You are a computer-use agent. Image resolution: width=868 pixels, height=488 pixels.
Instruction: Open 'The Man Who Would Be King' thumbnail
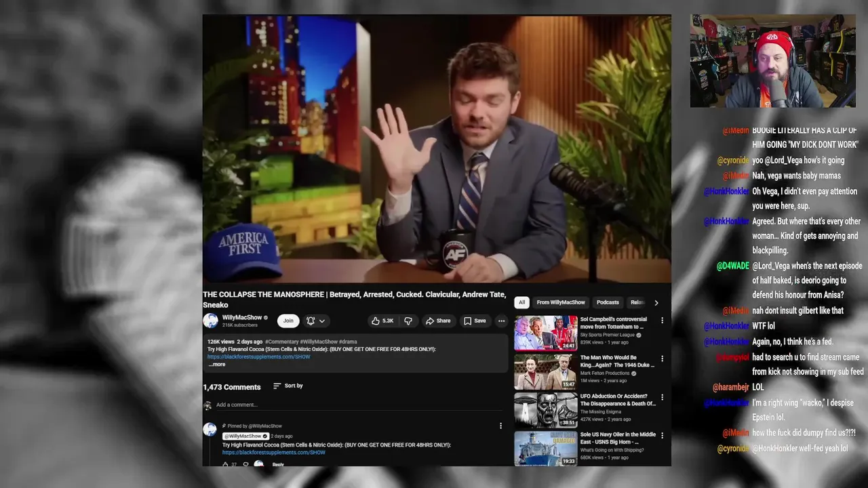[545, 371]
